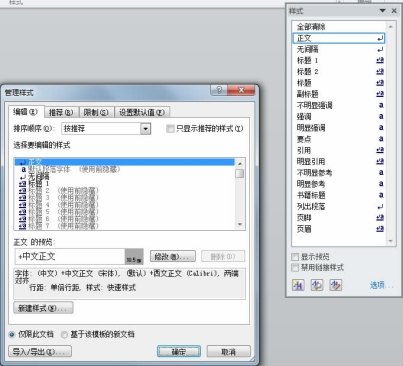The width and height of the screenshot is (403, 366).
Task: Click the linked style icon beside 标题 2 in pane
Action: pyautogui.click(x=380, y=72)
